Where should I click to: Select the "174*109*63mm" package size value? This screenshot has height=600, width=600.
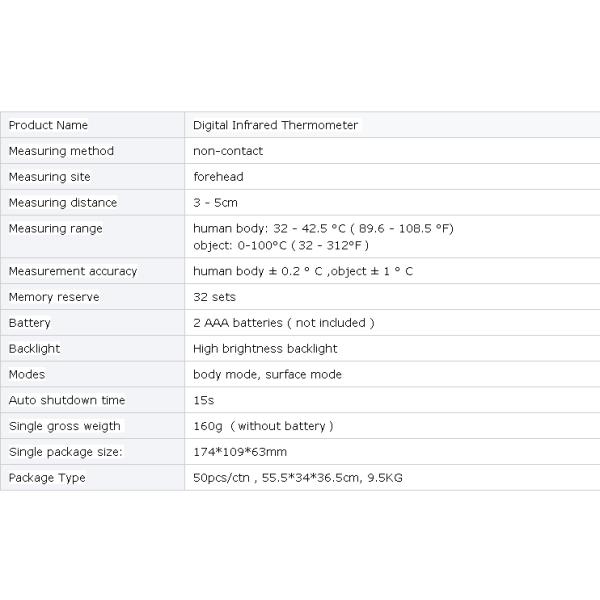(x=239, y=452)
